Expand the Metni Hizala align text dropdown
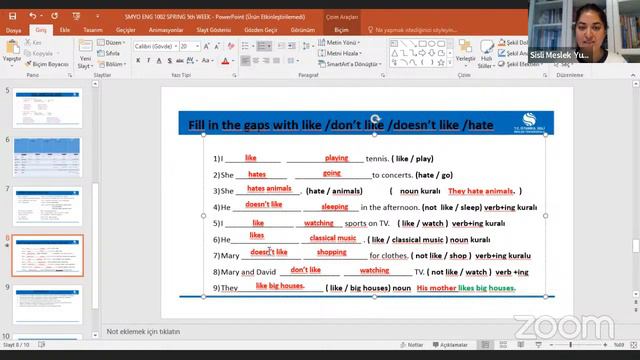Viewport: 640px width, 360px height. (x=341, y=53)
